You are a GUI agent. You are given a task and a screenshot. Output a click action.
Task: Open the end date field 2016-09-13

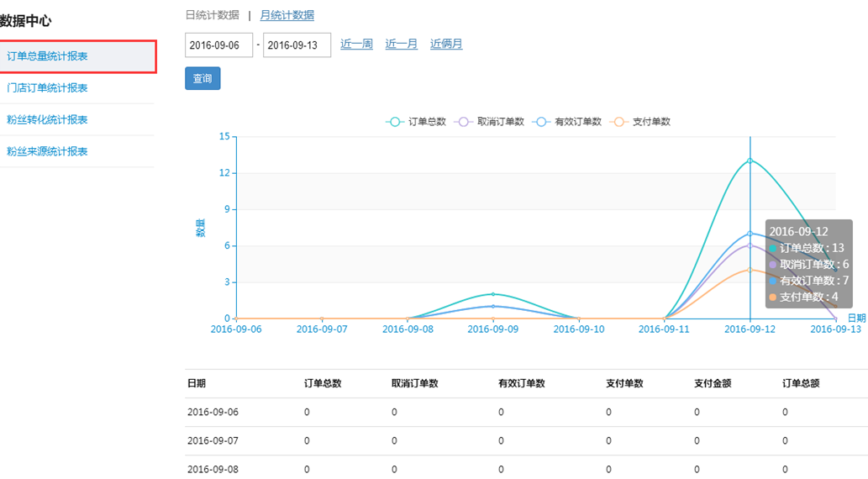click(x=297, y=45)
